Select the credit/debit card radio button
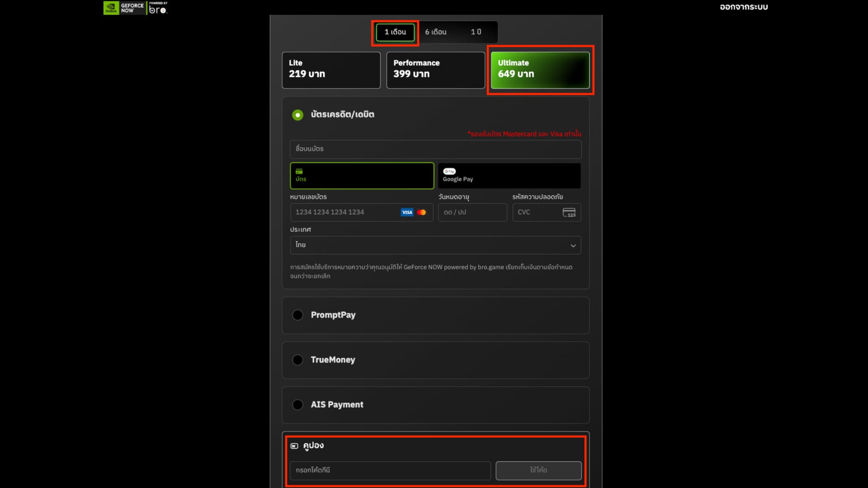Viewport: 868px width, 488px height. [297, 115]
